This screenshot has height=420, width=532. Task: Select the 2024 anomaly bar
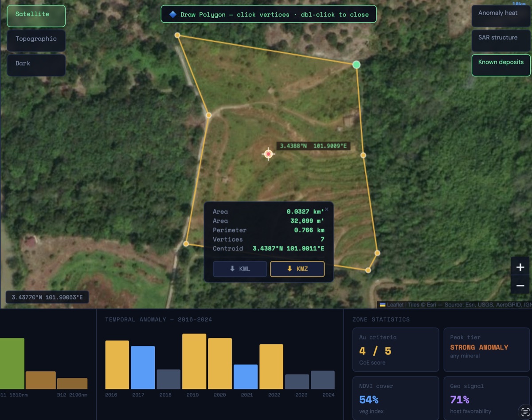[323, 380]
